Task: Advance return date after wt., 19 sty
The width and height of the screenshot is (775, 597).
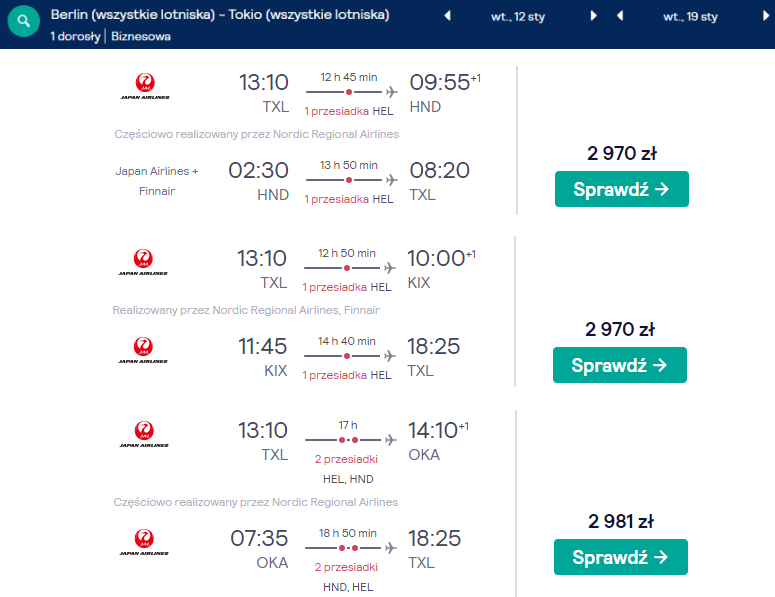Action: (766, 16)
